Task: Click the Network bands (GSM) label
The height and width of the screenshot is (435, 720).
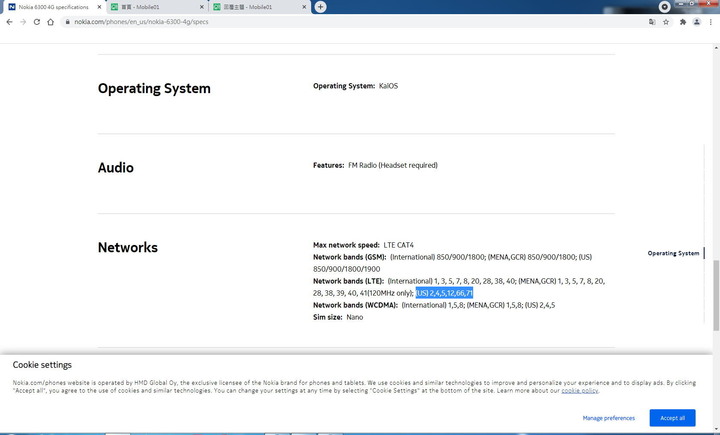Action: coord(349,257)
